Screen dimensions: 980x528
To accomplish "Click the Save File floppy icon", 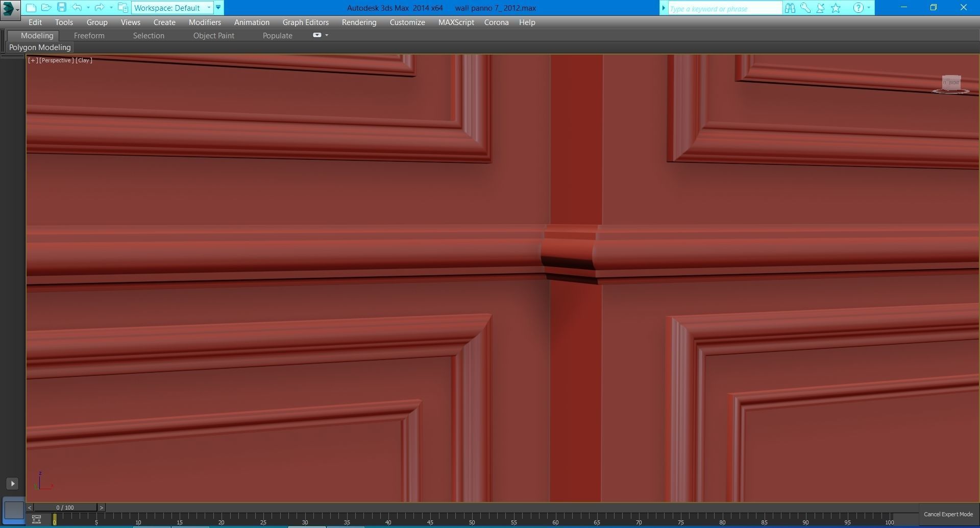I will (x=62, y=8).
